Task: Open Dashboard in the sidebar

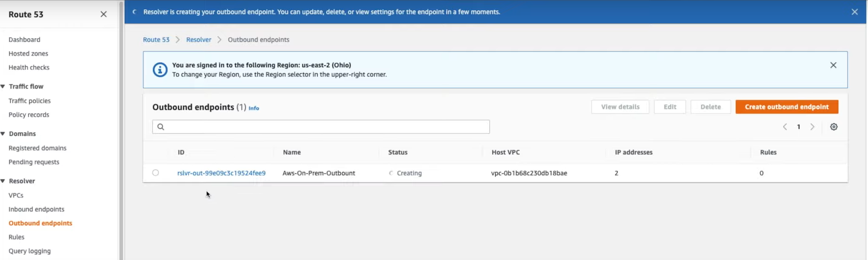Action: (24, 40)
